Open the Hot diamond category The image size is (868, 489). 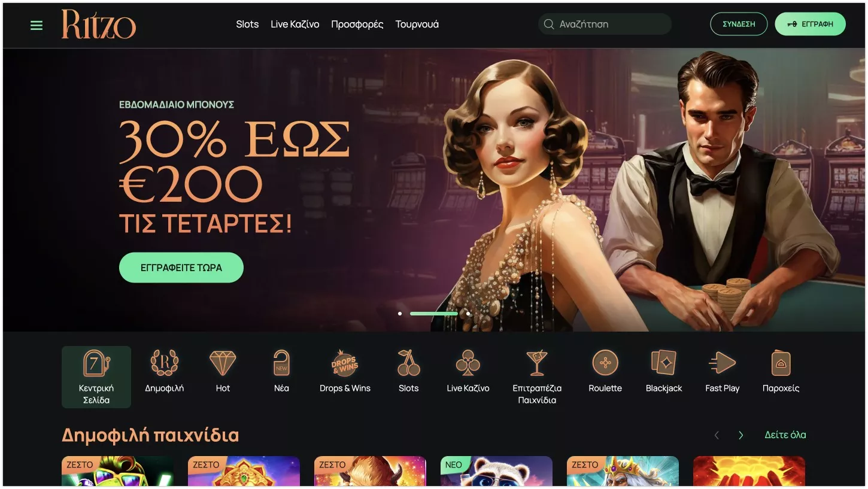223,363
